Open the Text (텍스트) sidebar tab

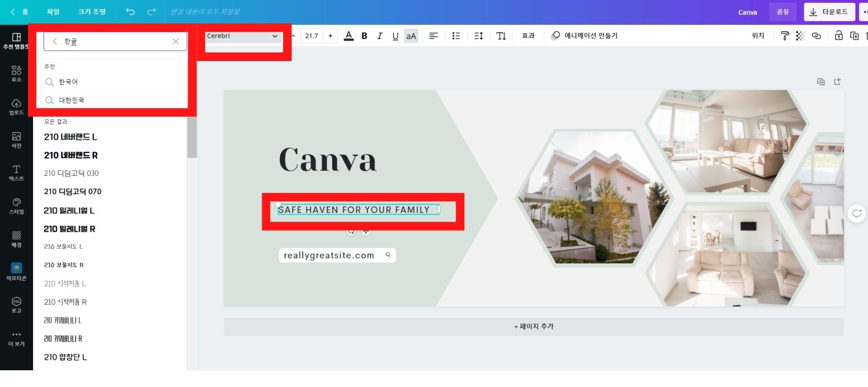(x=16, y=173)
